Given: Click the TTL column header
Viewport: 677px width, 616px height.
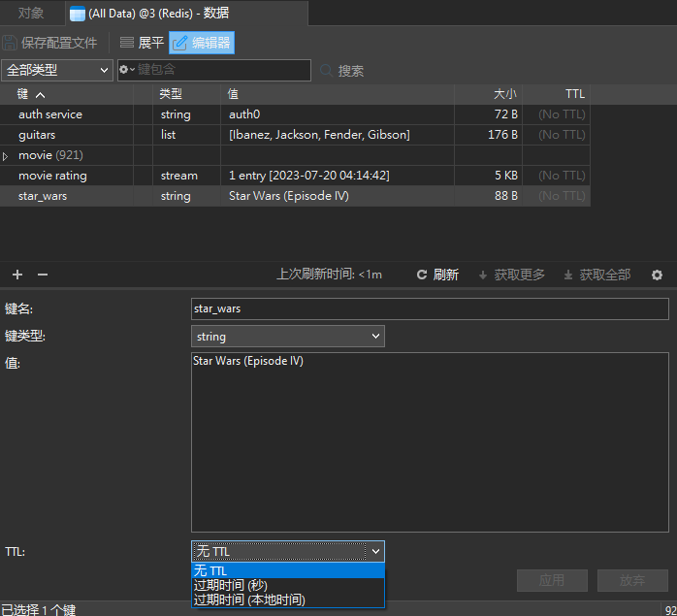Looking at the screenshot, I should [556, 94].
